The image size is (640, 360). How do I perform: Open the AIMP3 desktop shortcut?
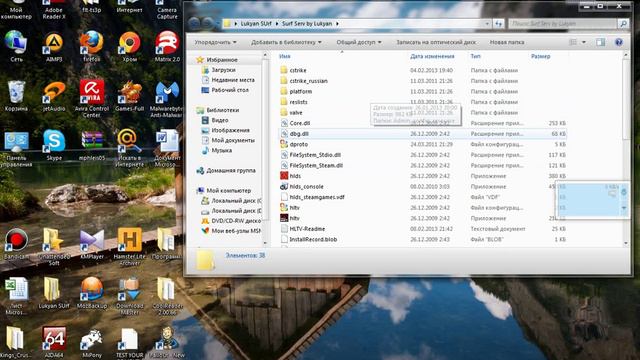click(54, 46)
